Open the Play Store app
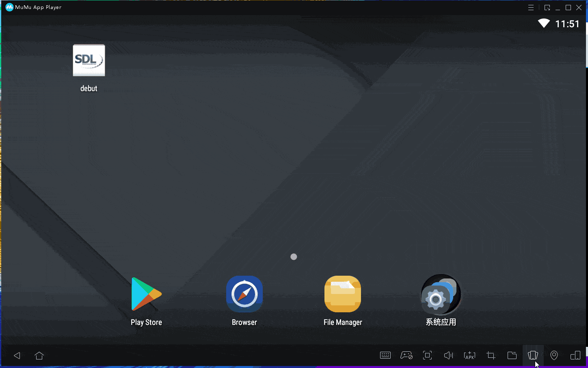This screenshot has height=368, width=588. (x=146, y=294)
